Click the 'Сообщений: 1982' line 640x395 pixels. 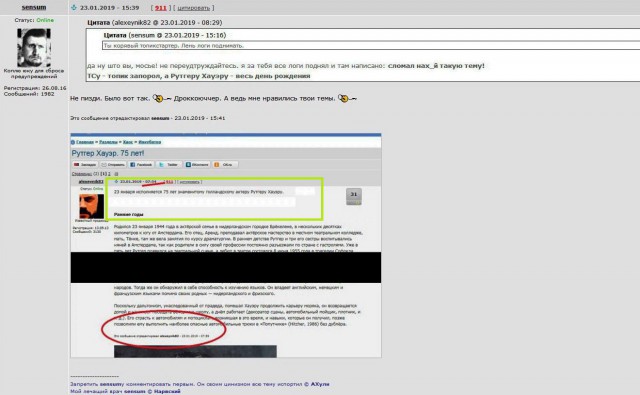pos(29,94)
